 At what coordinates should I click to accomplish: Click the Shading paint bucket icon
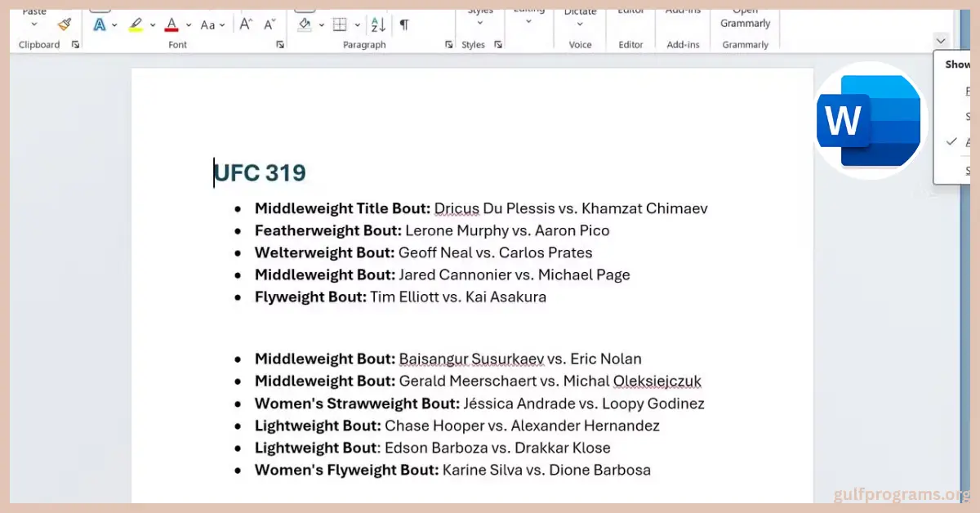pyautogui.click(x=305, y=25)
